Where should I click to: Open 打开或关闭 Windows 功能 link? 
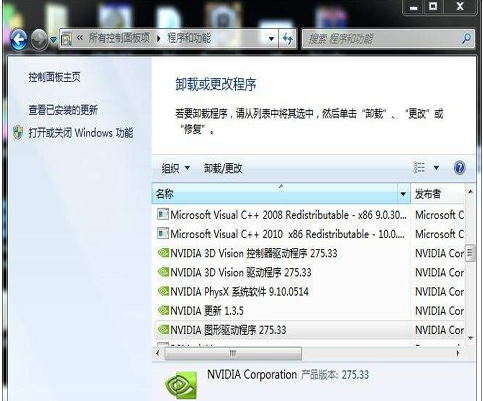tap(81, 133)
